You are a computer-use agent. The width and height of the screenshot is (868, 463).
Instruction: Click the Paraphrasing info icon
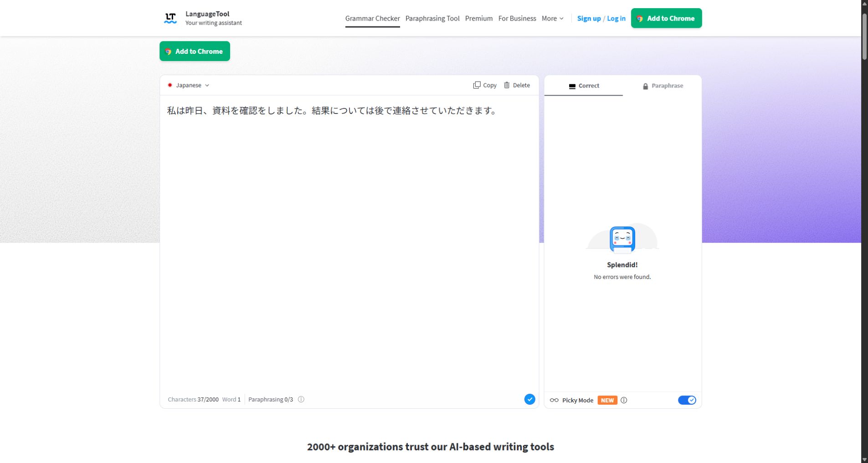(301, 400)
